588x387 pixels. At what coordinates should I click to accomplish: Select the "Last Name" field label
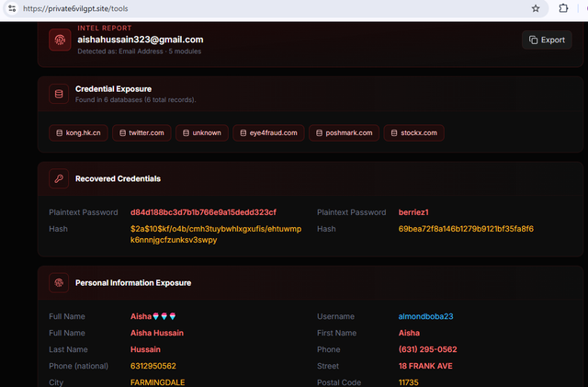[x=68, y=349]
